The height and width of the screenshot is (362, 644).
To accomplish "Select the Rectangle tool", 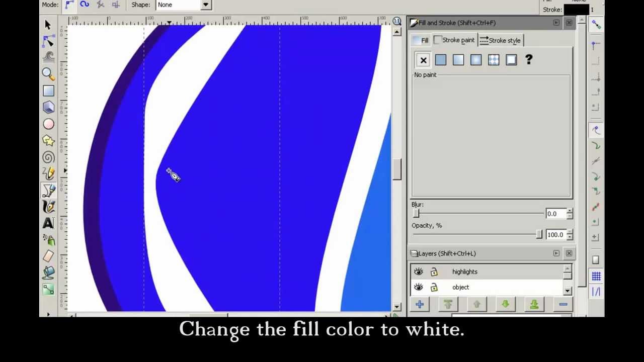I will [x=48, y=90].
